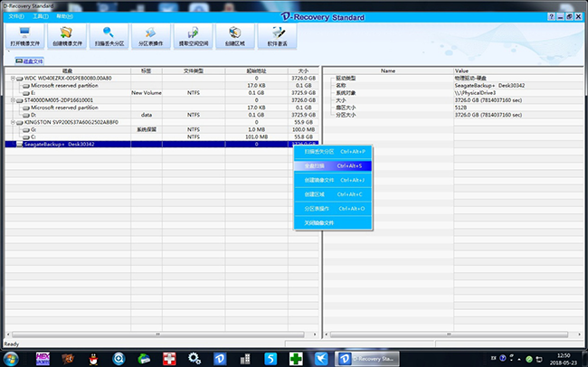This screenshot has width=588, height=367.
Task: Click the 标签 column header
Action: [147, 71]
